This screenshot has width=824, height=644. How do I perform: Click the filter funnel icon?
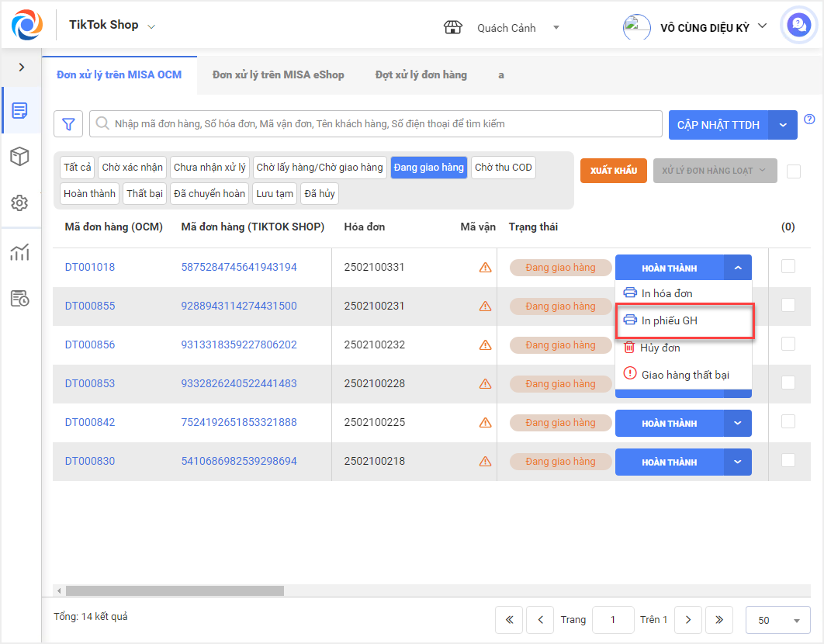pyautogui.click(x=68, y=124)
